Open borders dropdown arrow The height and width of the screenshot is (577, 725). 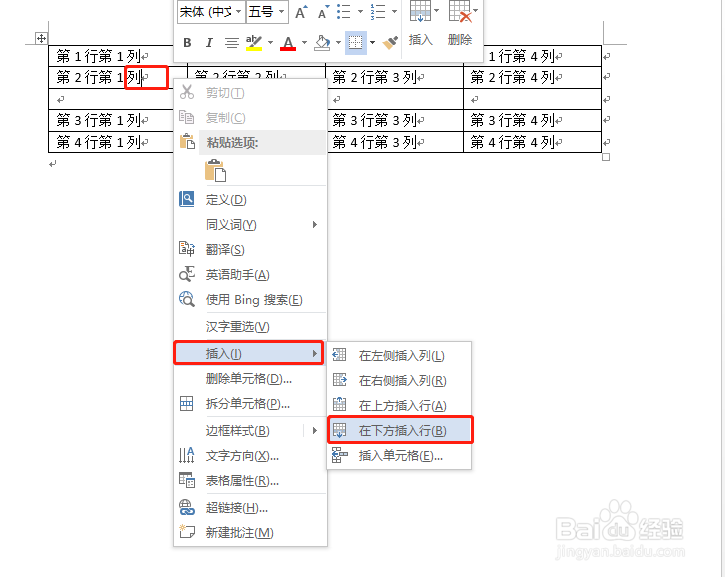coord(372,43)
